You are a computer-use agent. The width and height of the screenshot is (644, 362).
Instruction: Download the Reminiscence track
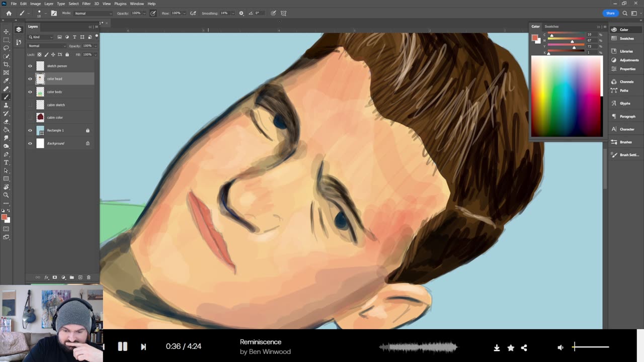(x=497, y=347)
